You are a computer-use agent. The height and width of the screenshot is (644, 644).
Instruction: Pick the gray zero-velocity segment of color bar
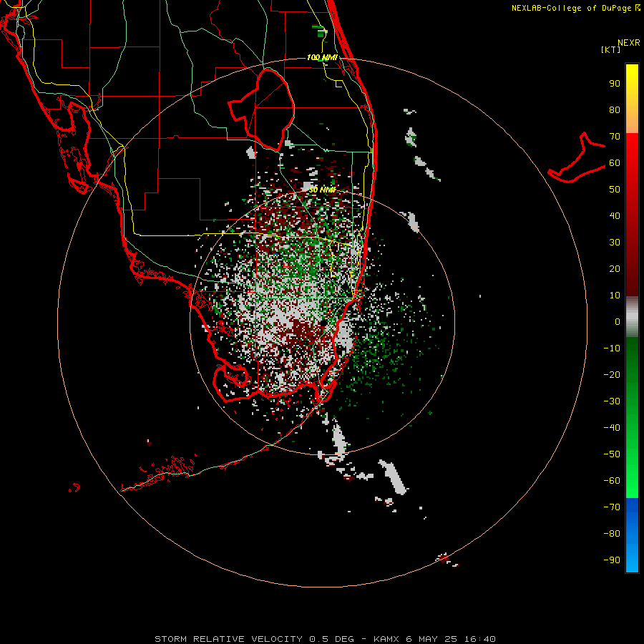632,317
